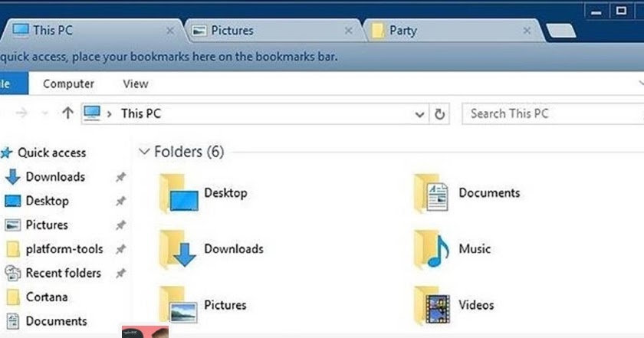Click the computer icon in the address bar
Screen dimensions: 644x338
92,113
